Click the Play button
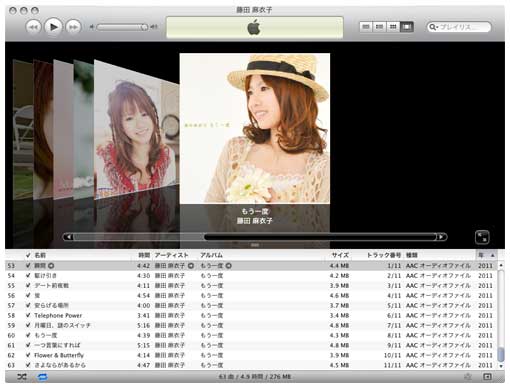Viewport: 510px width, 388px height. (x=53, y=27)
